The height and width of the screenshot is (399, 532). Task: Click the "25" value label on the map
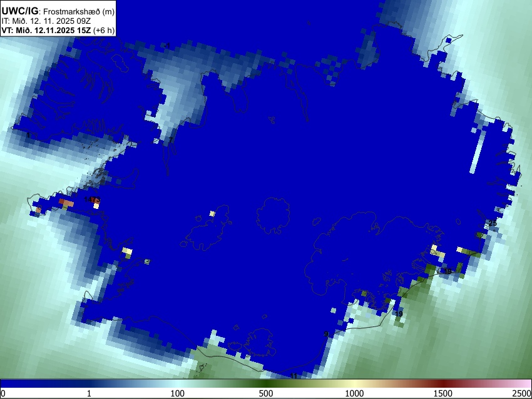point(493,223)
